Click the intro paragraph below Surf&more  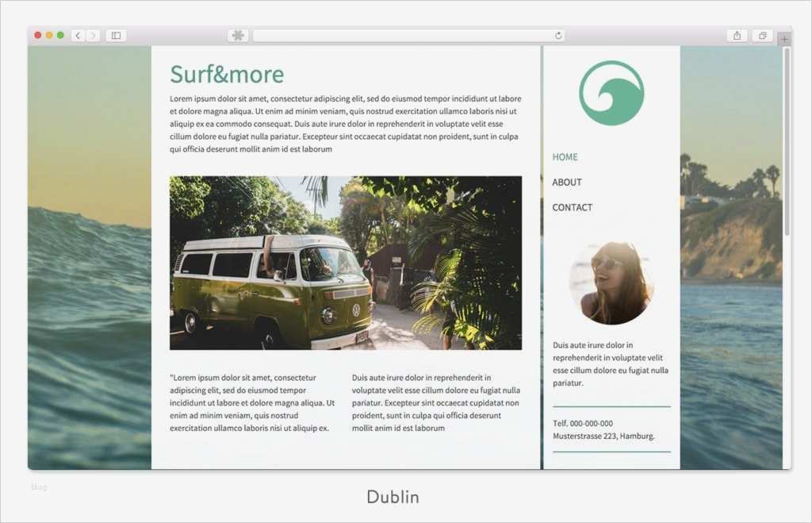pyautogui.click(x=346, y=124)
